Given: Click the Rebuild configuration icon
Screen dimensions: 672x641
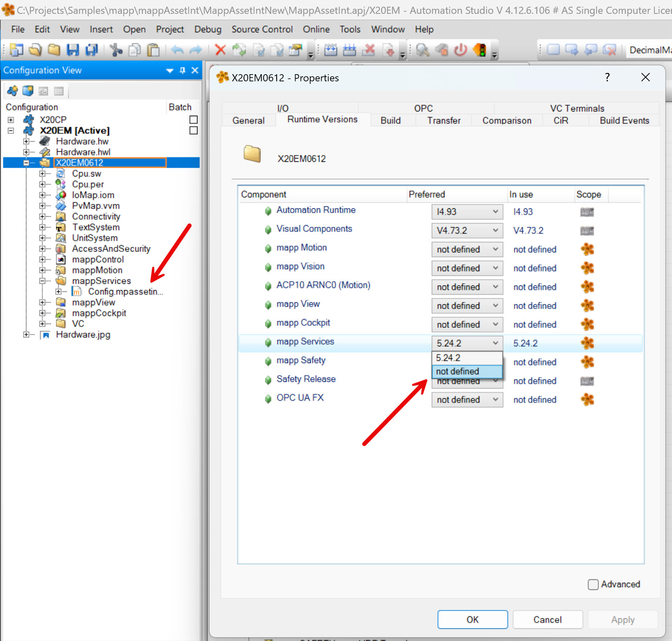Looking at the screenshot, I should pos(350,50).
